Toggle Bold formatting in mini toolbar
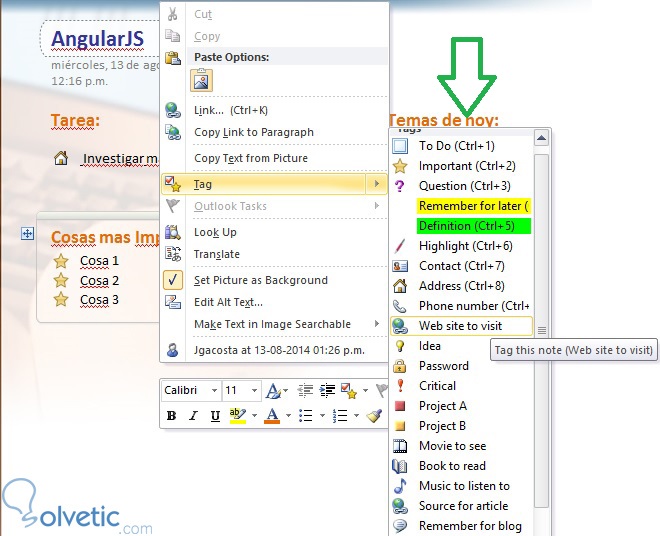Image resolution: width=660 pixels, height=536 pixels. tap(171, 416)
